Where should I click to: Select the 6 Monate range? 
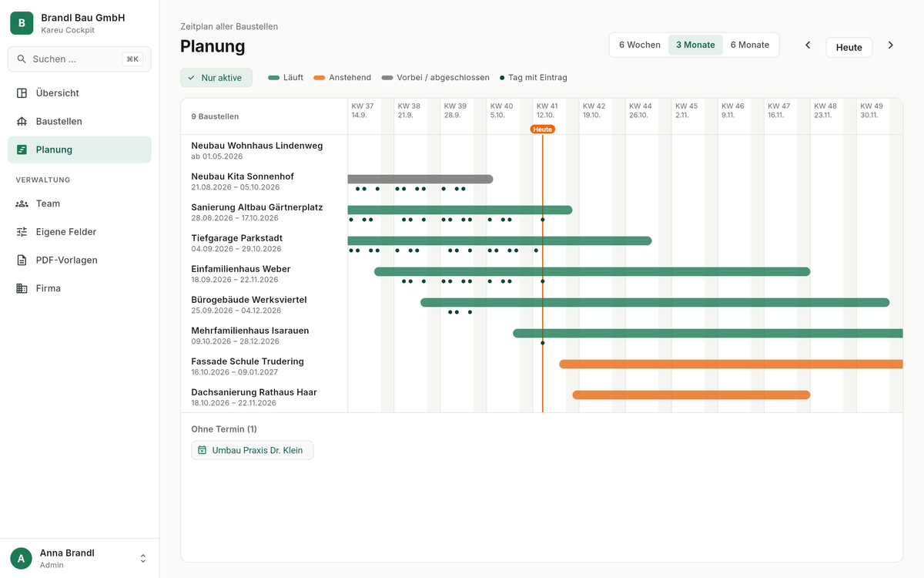[x=750, y=45]
